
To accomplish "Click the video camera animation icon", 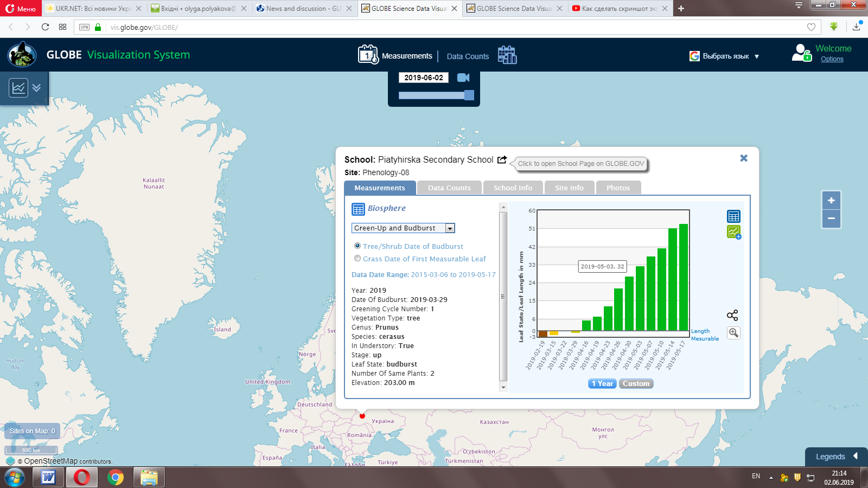I will [x=463, y=78].
